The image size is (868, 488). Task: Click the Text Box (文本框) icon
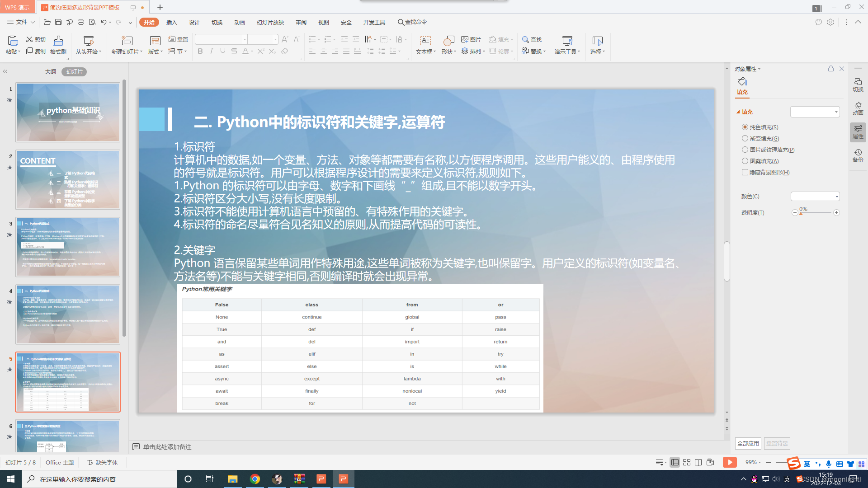tap(425, 41)
